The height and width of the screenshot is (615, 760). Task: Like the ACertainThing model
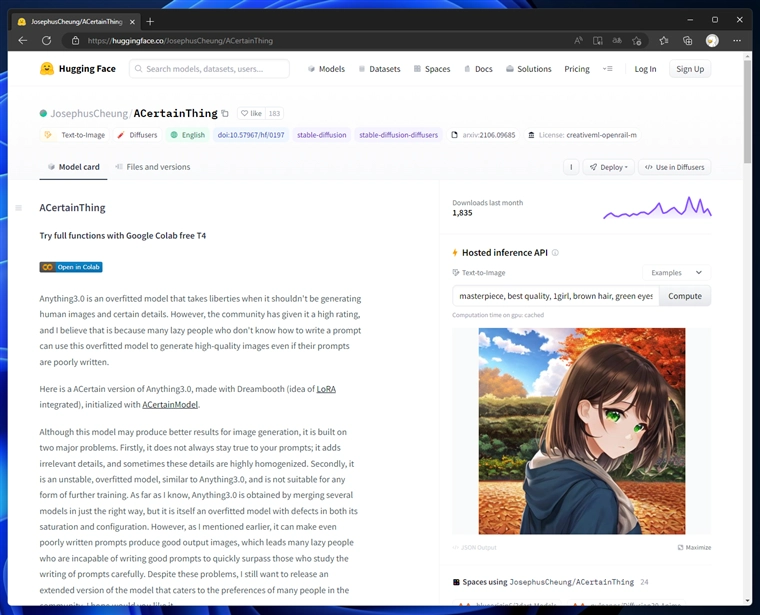251,113
